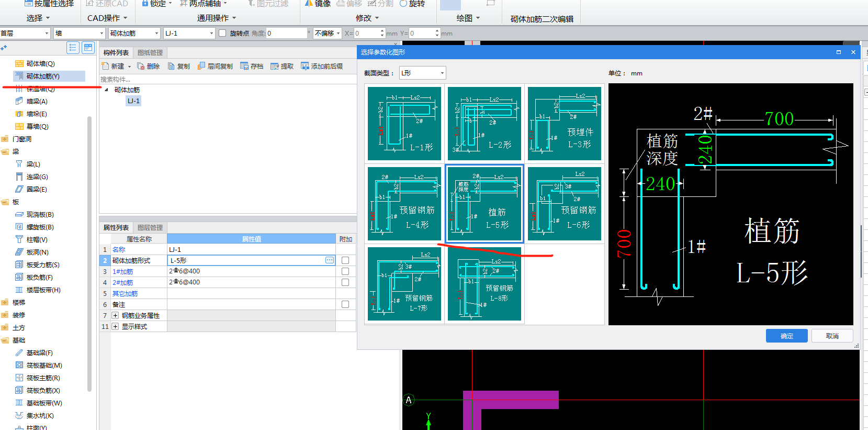Image resolution: width=868 pixels, height=430 pixels.
Task: Open the 截面类型 L形 dropdown
Action: 423,73
